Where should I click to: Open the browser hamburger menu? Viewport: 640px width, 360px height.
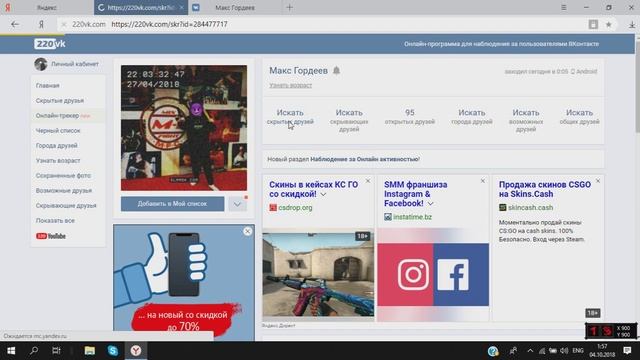tap(564, 7)
